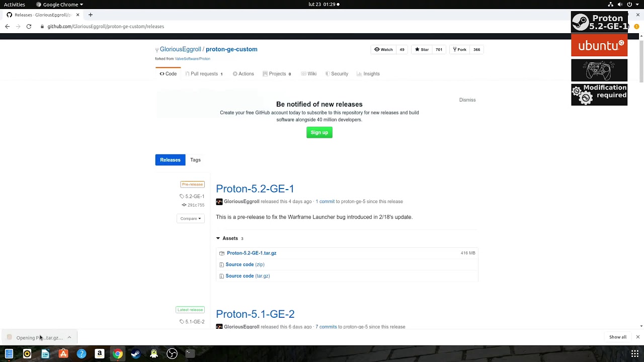Click the green Sign up button
Screen dimensions: 644x362
[x=319, y=132]
